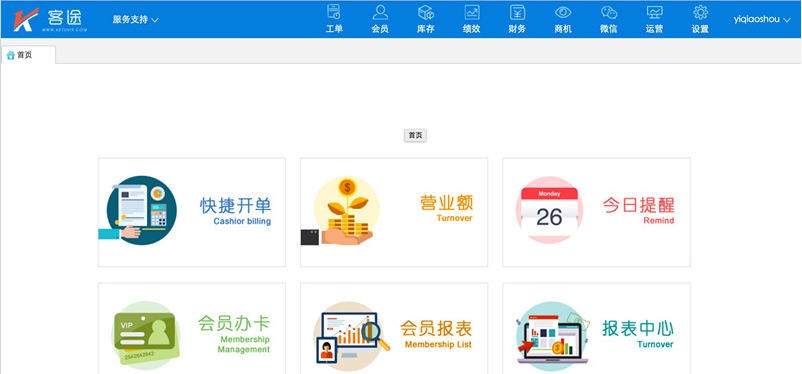Open the yiqiaoshou user menu
Screen dimensions: 802x374
click(x=762, y=19)
